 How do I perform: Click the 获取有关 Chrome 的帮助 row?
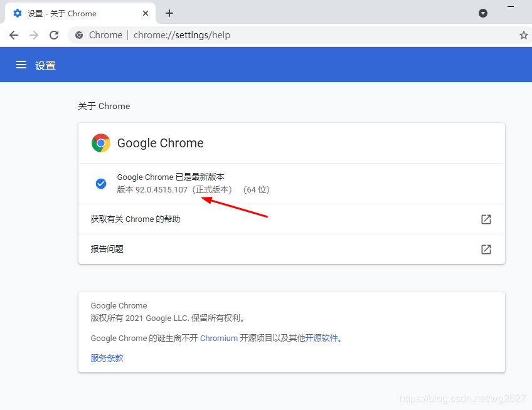click(x=292, y=219)
